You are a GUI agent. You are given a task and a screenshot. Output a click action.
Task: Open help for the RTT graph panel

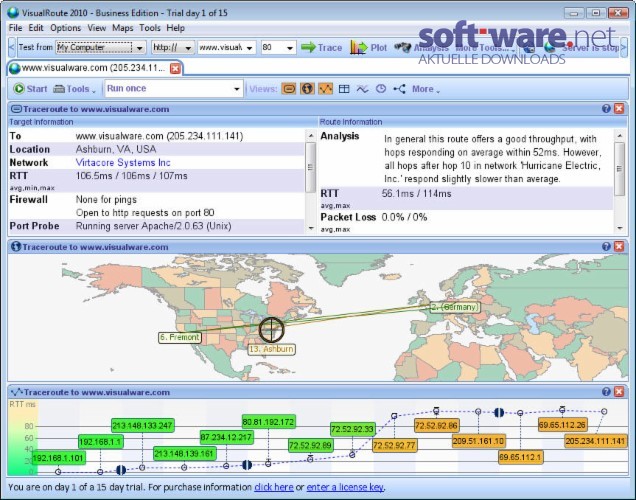(x=606, y=391)
